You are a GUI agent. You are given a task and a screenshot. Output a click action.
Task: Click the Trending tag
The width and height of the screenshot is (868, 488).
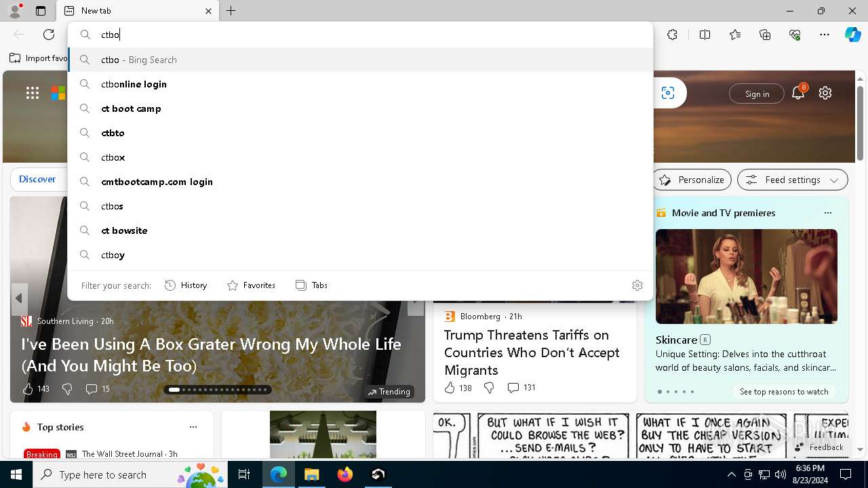coord(389,392)
